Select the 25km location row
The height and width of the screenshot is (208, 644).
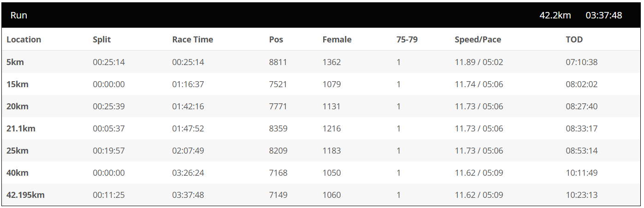(x=18, y=151)
